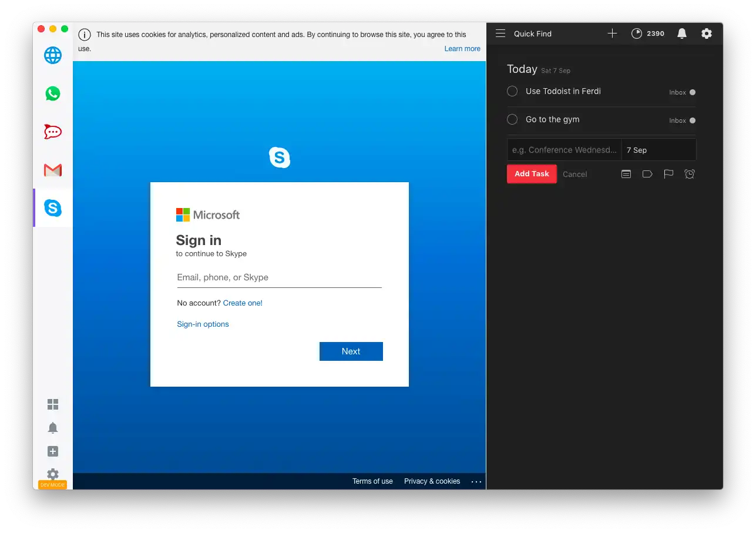Open Todoist karma 2390 productivity

pyautogui.click(x=648, y=33)
